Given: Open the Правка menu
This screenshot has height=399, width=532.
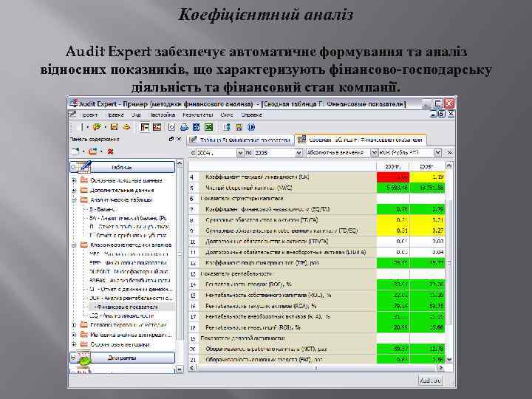Looking at the screenshot, I should point(115,115).
